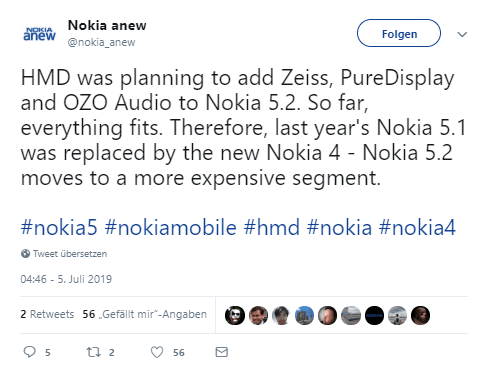Screen dimensions: 486x370
Task: Like the tweet with heart icon
Action: pos(157,352)
